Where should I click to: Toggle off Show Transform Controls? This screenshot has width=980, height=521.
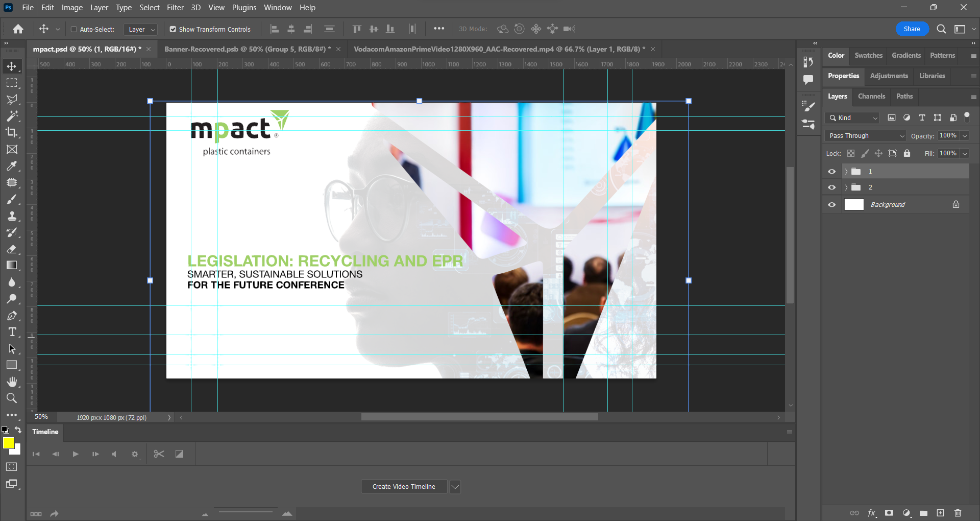(x=173, y=29)
